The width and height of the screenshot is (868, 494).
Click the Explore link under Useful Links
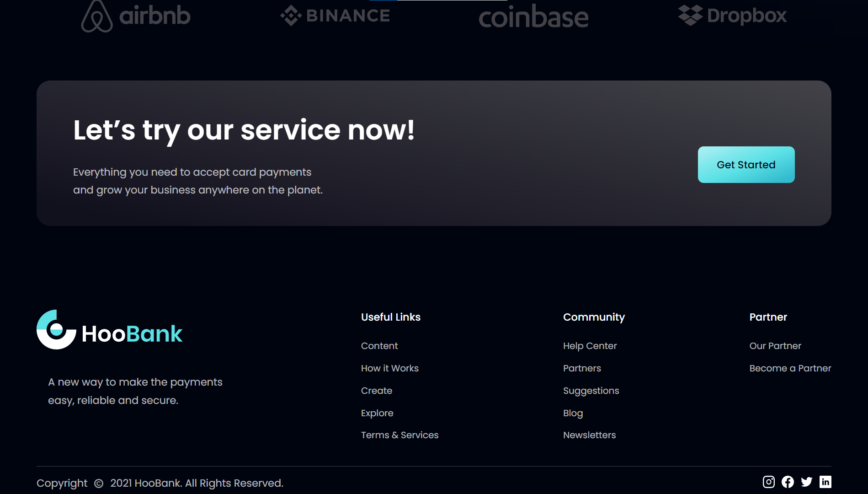point(377,413)
